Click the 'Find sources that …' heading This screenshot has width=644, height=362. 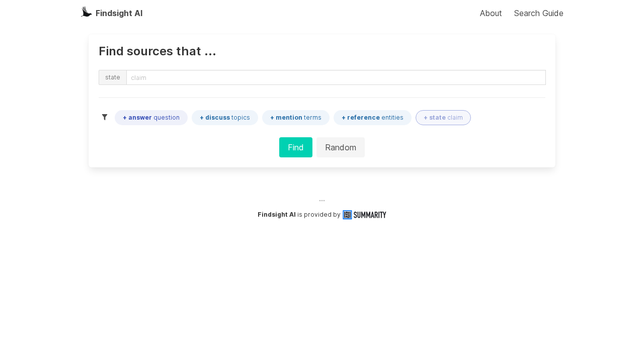[x=157, y=51]
